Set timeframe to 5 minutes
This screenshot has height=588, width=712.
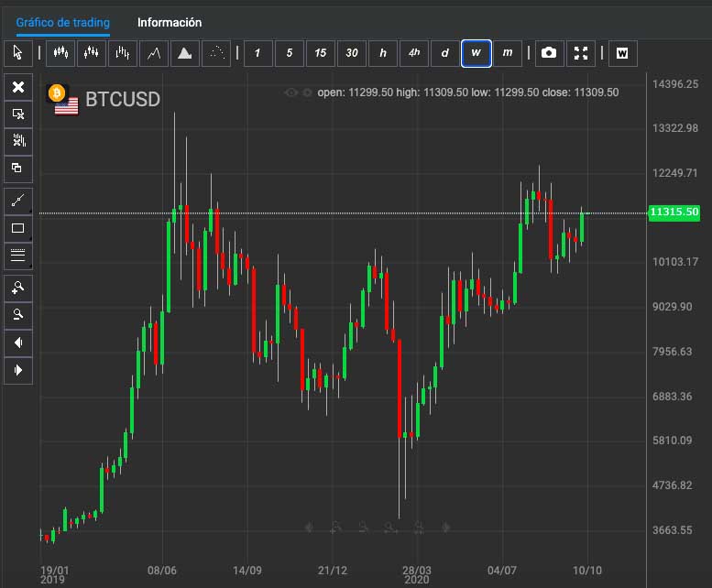pos(290,53)
